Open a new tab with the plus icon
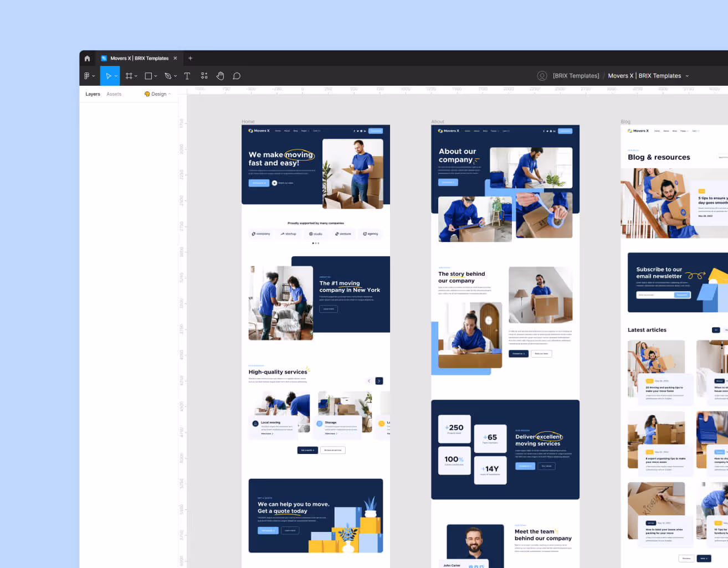728x568 pixels. click(x=190, y=58)
